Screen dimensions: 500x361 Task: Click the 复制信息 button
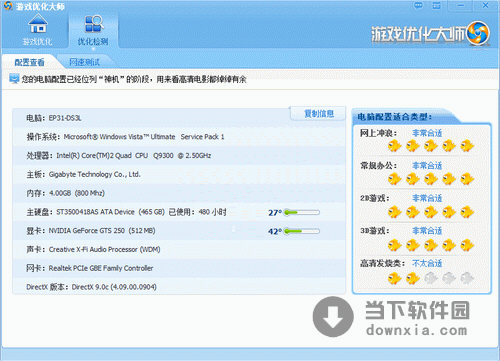[319, 114]
